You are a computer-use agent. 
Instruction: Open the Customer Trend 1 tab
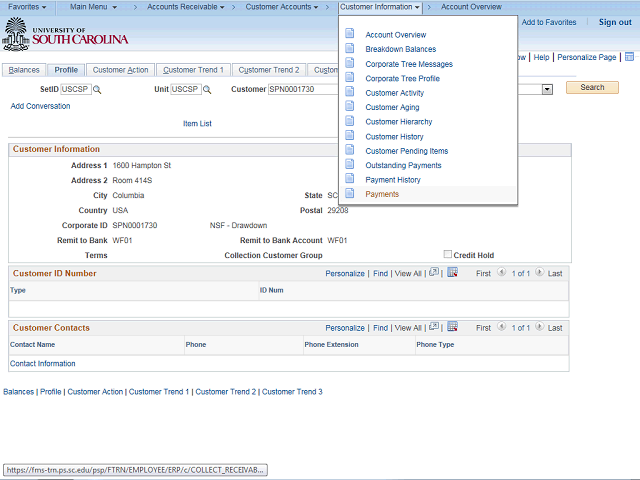(x=193, y=70)
